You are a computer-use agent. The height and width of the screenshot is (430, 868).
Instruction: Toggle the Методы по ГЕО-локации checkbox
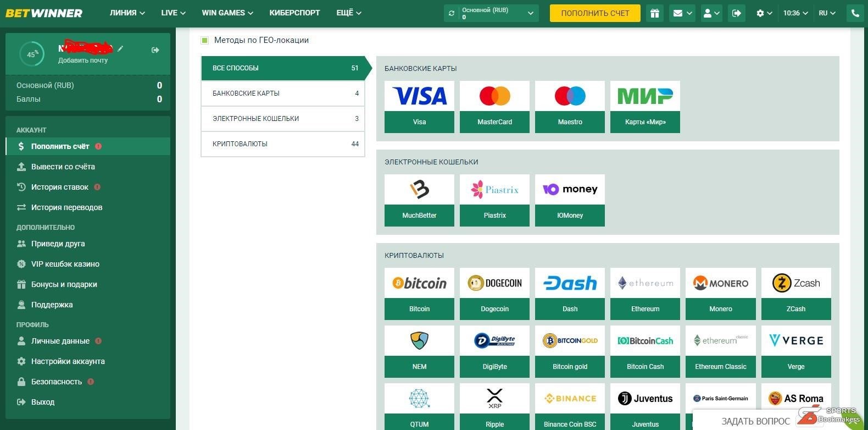[205, 40]
